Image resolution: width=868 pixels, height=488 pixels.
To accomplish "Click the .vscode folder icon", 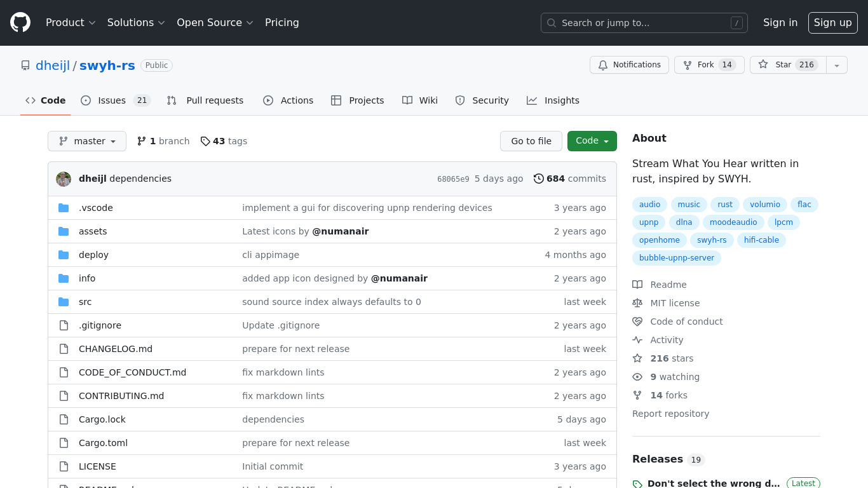I will (64, 208).
